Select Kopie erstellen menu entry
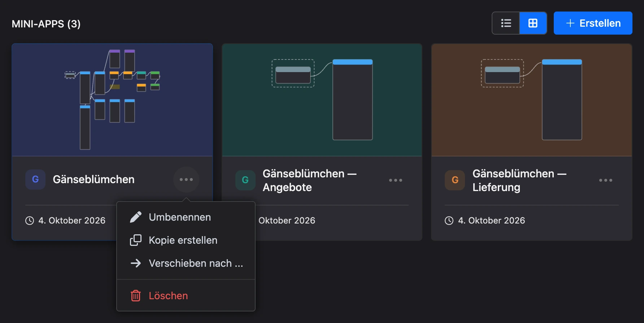This screenshot has height=323, width=644. 186,240
